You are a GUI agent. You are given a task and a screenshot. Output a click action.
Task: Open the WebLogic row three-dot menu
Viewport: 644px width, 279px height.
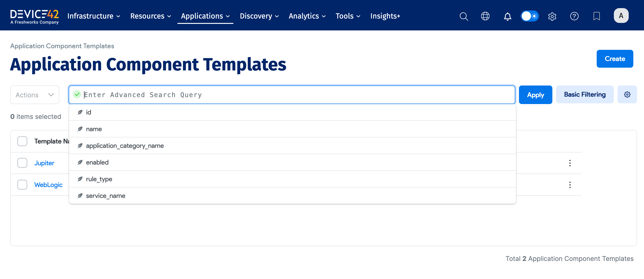[570, 185]
